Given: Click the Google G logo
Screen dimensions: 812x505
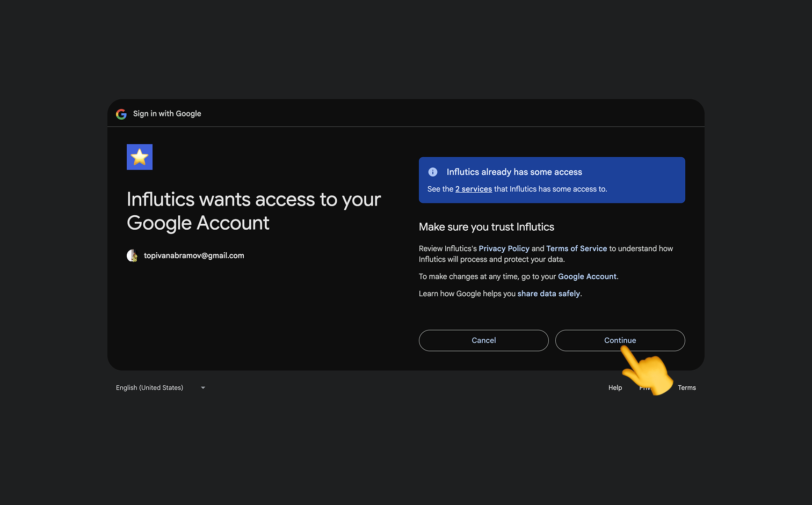Looking at the screenshot, I should pyautogui.click(x=121, y=114).
